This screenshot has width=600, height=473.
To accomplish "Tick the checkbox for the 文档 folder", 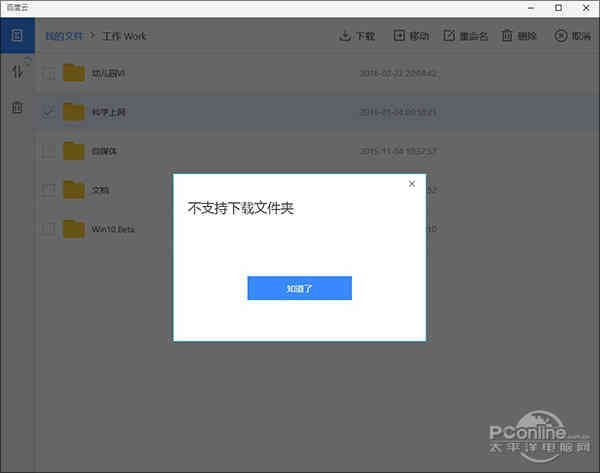I will (x=49, y=189).
